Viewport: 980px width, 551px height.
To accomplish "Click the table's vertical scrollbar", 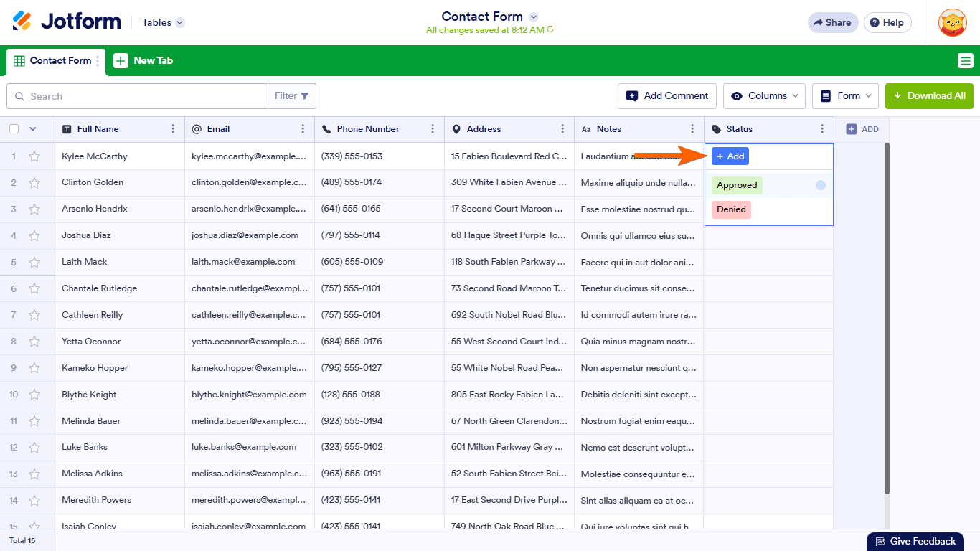I will 887,318.
